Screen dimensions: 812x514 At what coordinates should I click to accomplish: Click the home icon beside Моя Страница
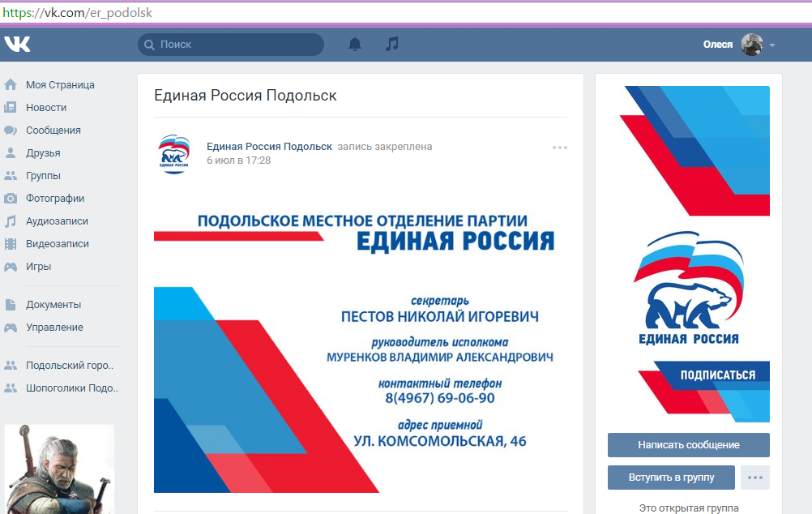(11, 85)
